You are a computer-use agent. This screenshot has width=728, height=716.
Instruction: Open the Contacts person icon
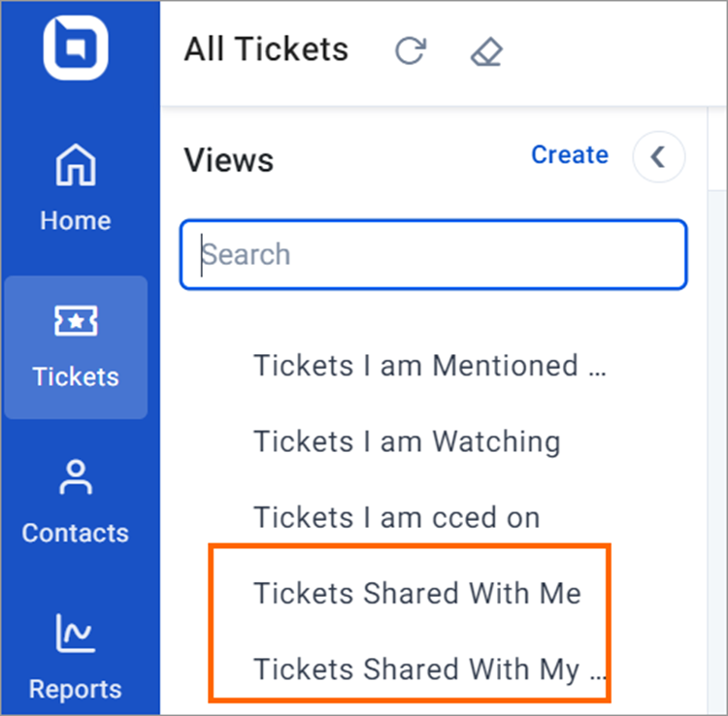76,477
